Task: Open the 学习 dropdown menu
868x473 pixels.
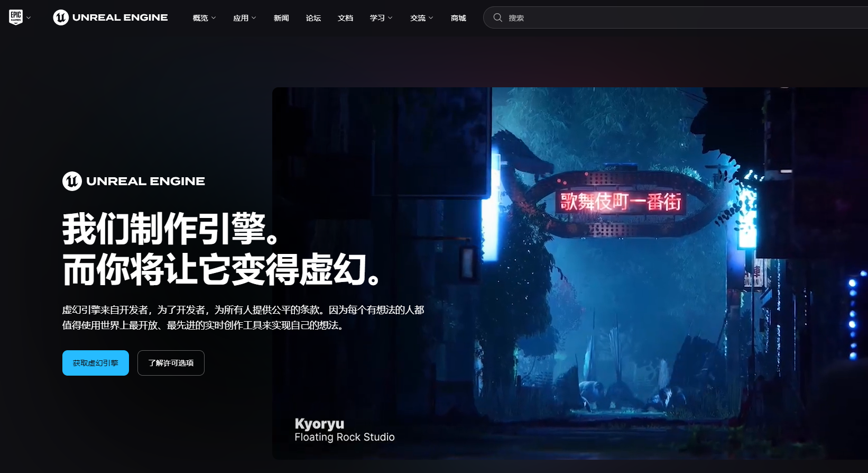Action: (x=381, y=18)
